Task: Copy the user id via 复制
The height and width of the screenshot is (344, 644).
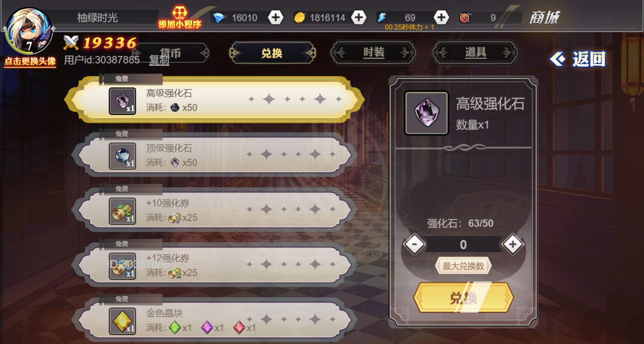Action: (x=159, y=60)
